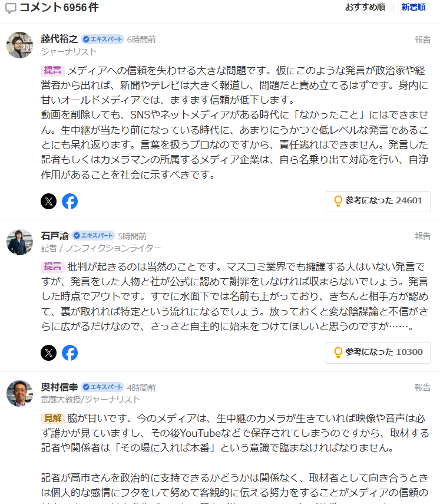Viewport: 440px width, 504px height.
Task: Share 藤代裕之's comment on X
Action: 49,201
